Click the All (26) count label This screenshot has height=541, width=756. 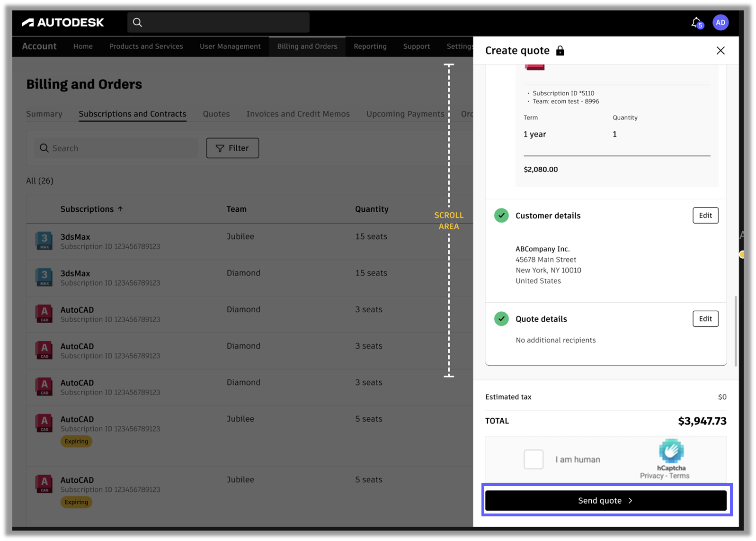(40, 180)
